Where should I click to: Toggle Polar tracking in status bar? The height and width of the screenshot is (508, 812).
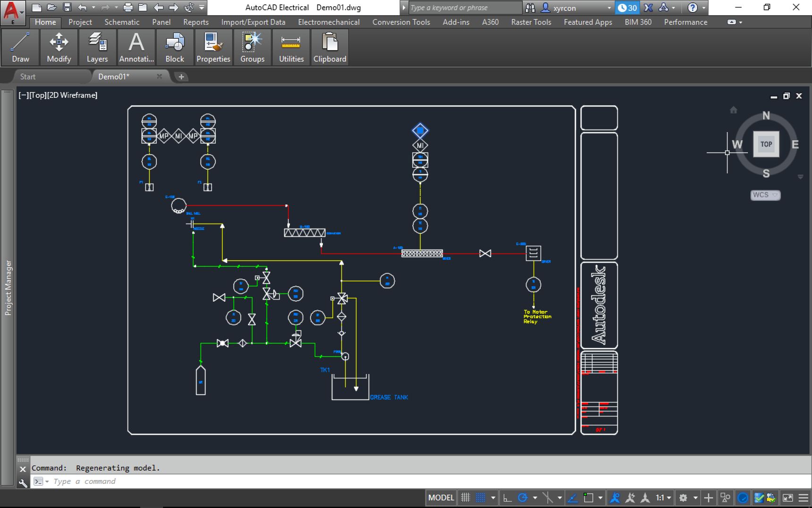pyautogui.click(x=523, y=498)
